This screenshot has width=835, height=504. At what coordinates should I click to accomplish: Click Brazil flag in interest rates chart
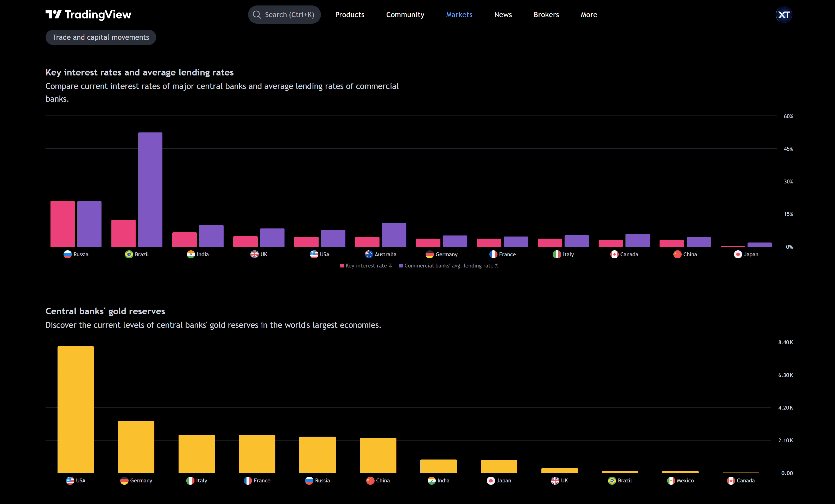coord(129,254)
